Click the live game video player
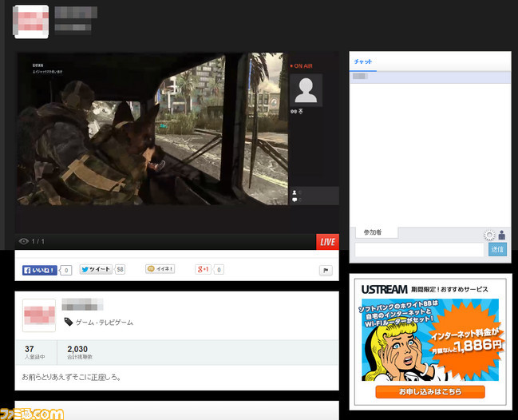Viewport: 518px width, 420px height. coord(152,129)
